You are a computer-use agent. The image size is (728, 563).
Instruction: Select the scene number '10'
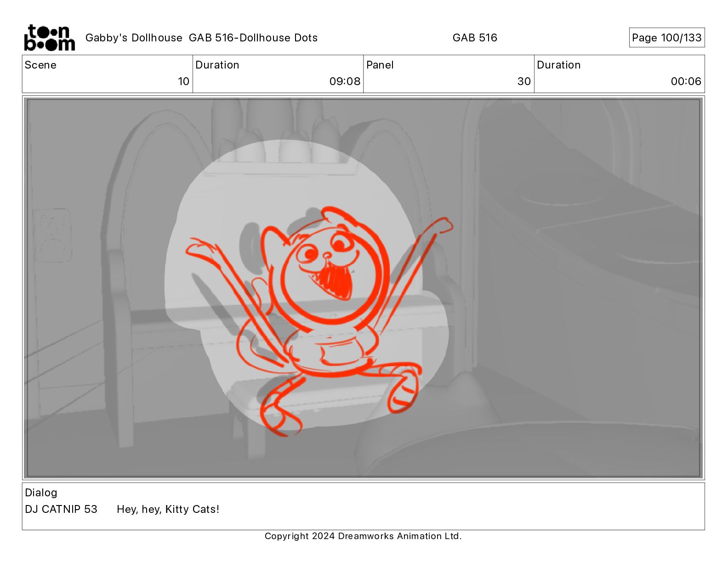tap(183, 81)
